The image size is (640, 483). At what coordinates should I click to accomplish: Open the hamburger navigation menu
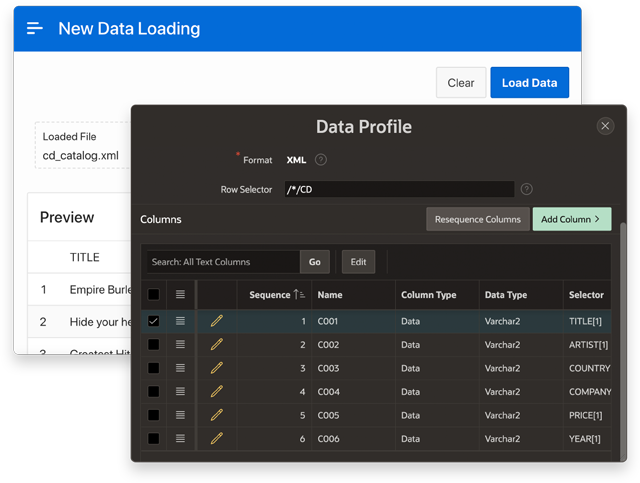click(35, 28)
